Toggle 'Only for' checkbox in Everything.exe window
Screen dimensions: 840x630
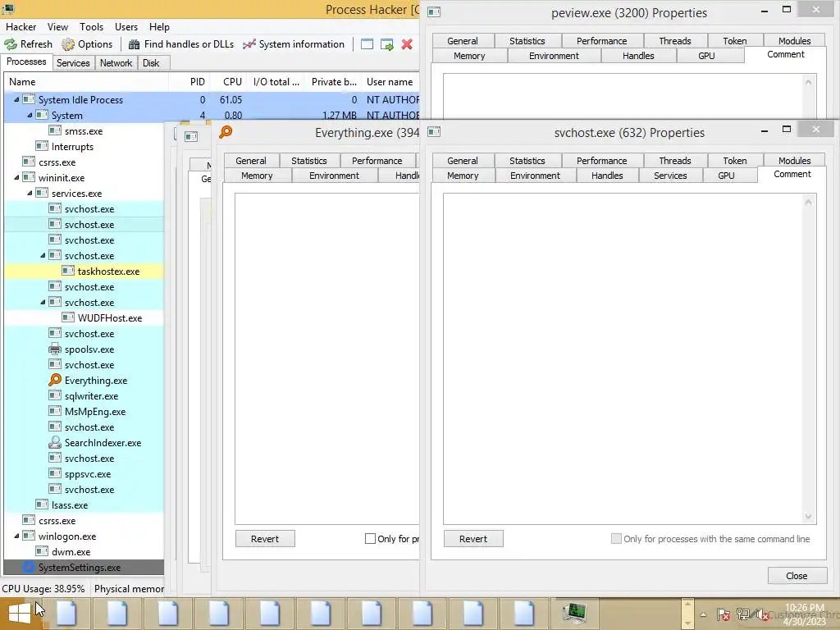coord(370,538)
